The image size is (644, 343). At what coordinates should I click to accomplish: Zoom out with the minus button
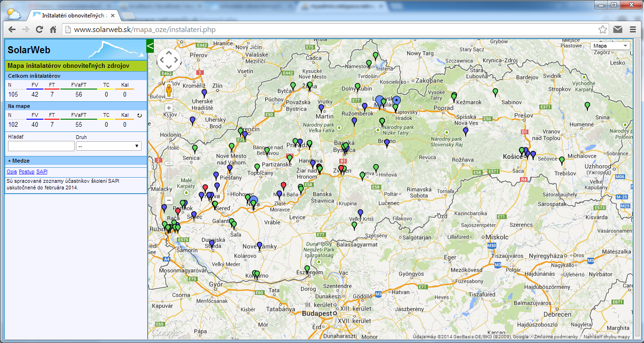tap(168, 163)
